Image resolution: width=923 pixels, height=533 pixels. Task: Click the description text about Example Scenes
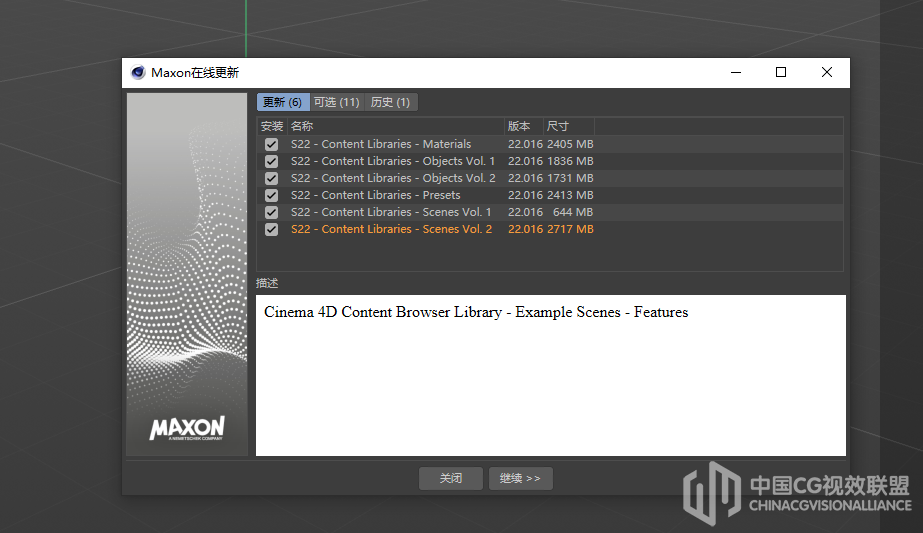click(476, 312)
